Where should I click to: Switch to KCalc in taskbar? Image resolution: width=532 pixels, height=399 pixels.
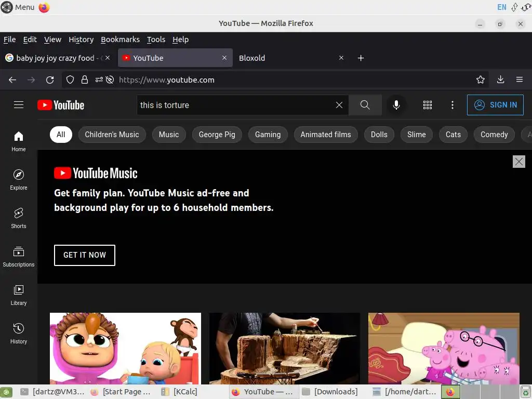(x=179, y=392)
